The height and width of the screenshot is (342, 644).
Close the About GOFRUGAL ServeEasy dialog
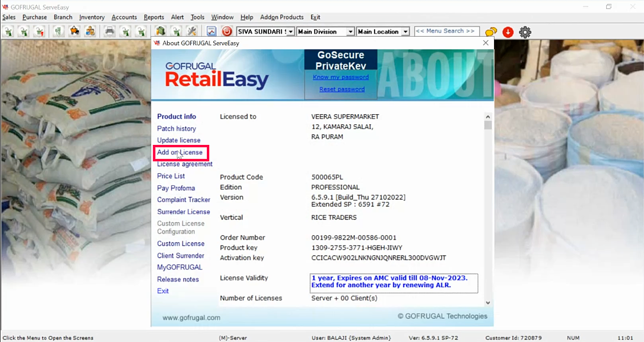point(486,43)
